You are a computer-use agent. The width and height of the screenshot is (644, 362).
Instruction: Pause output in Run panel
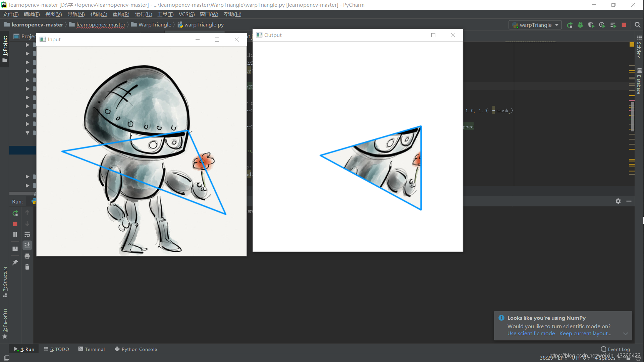pyautogui.click(x=15, y=235)
